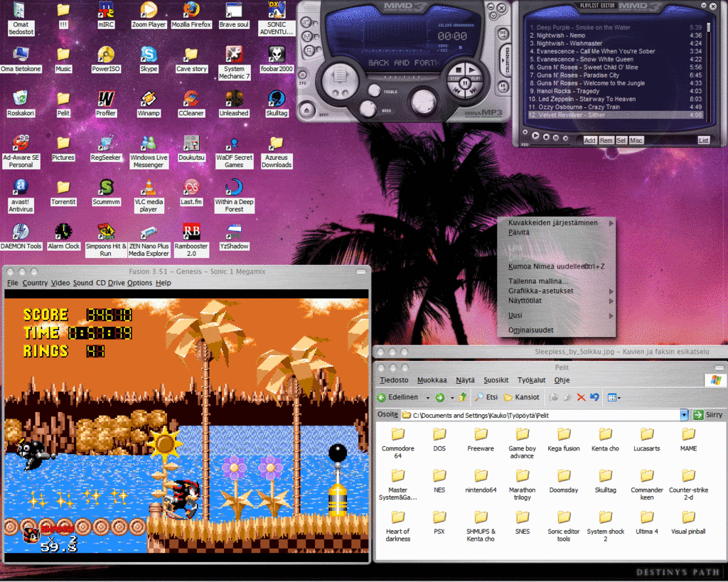Screen dimensions: 728x582
Task: Click the green forward arrow in Pelit
Action: pos(439,397)
